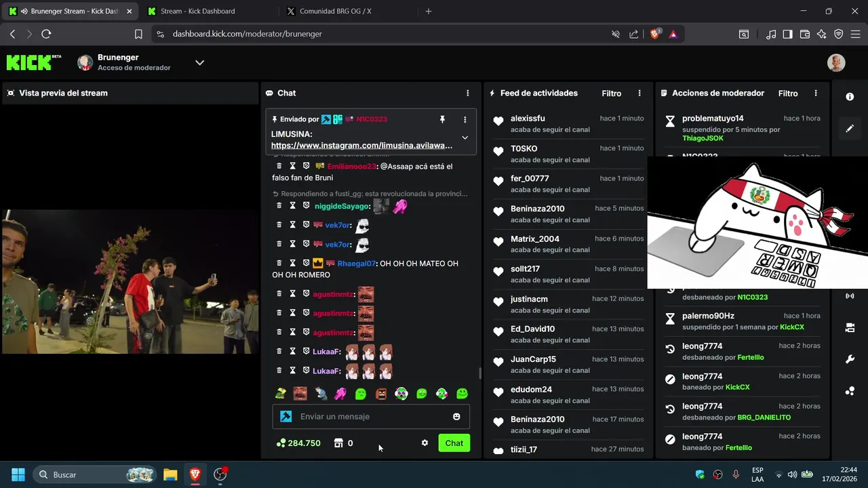This screenshot has width=868, height=488.
Task: Open Chat panel three-dot menu
Action: (467, 93)
